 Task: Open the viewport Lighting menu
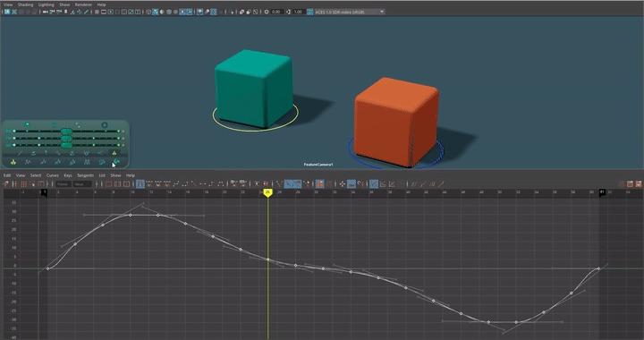[46, 4]
